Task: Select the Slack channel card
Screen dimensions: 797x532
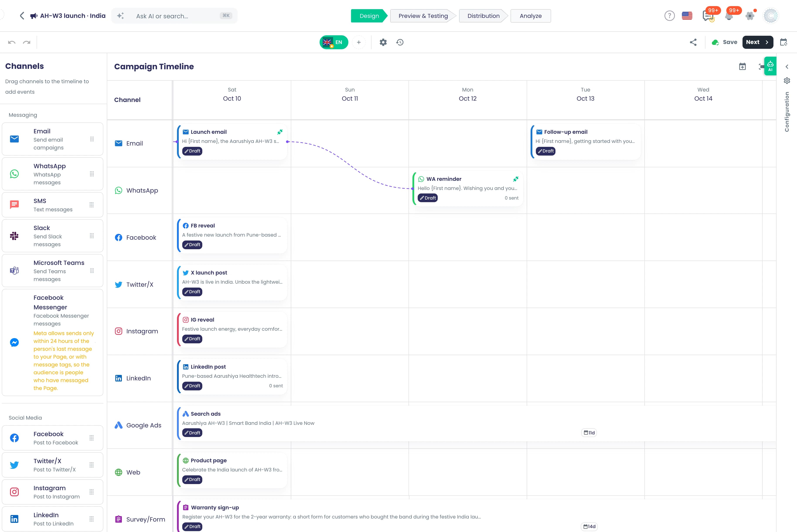Action: point(52,236)
